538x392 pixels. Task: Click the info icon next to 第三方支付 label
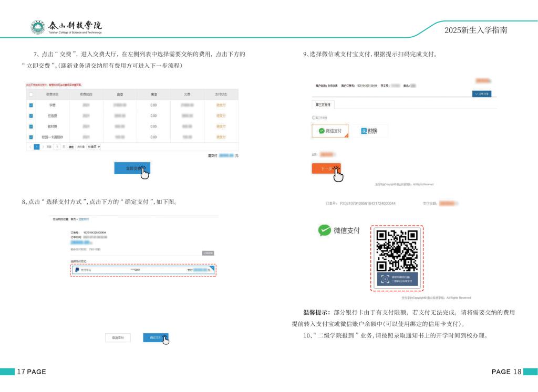coord(314,118)
